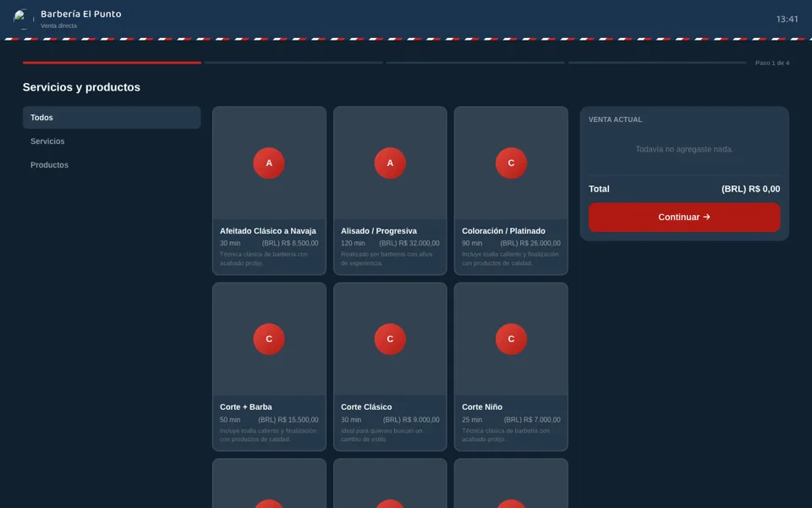Click the VENTA ACTUAL heading

(x=615, y=119)
